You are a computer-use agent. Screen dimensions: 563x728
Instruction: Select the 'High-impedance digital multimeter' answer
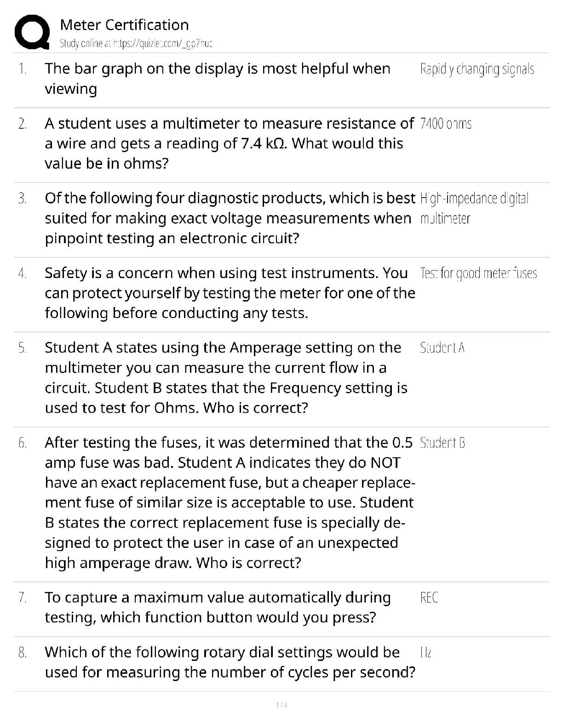click(x=474, y=208)
